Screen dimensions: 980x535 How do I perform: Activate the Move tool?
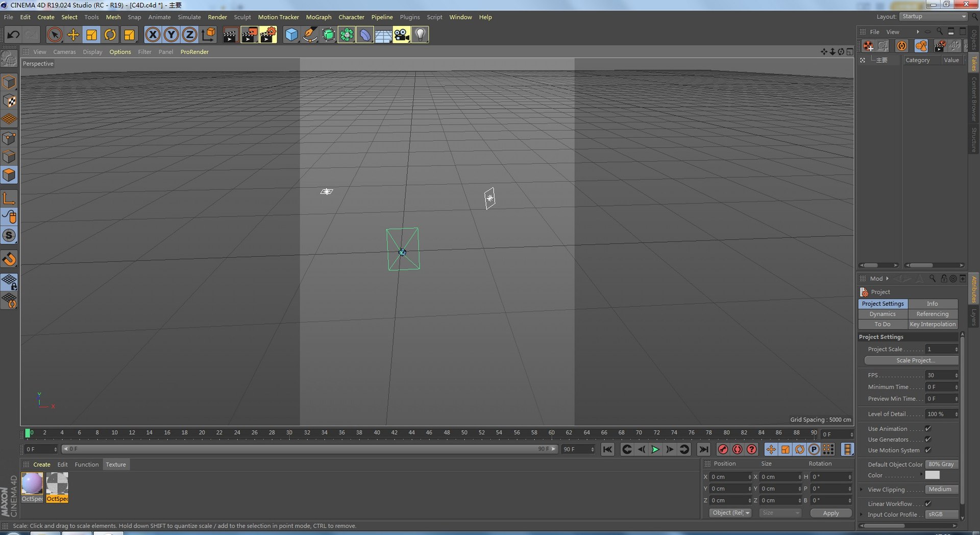(73, 35)
